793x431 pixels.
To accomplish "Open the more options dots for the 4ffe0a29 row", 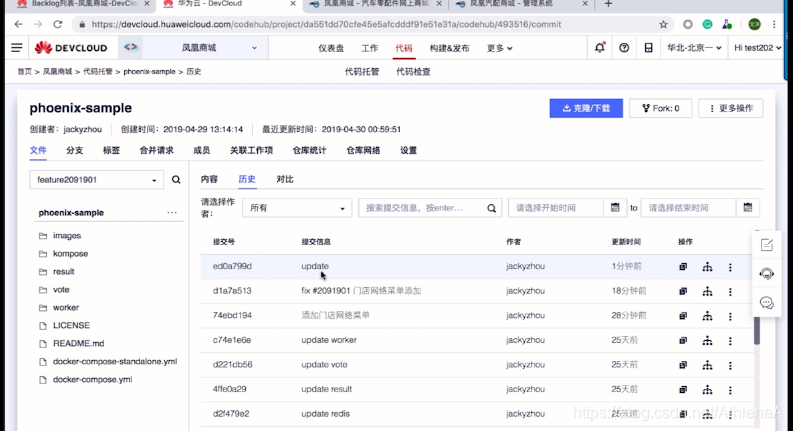I will tap(730, 390).
